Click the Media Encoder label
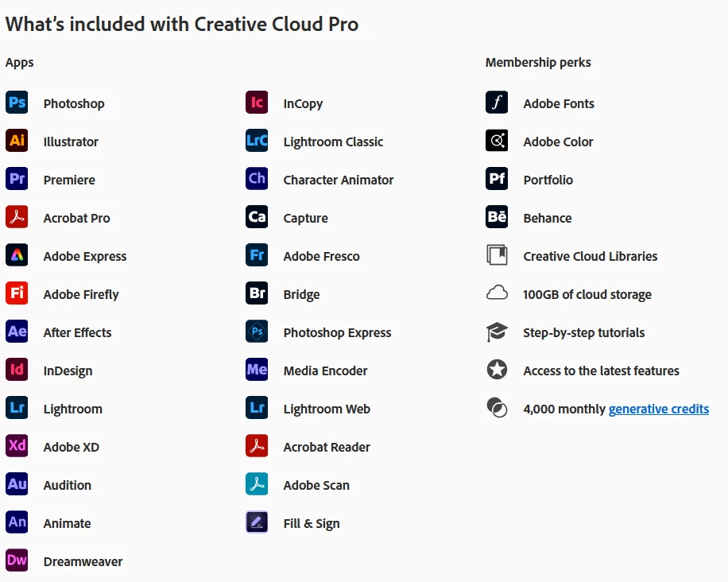728x582 pixels. (326, 371)
